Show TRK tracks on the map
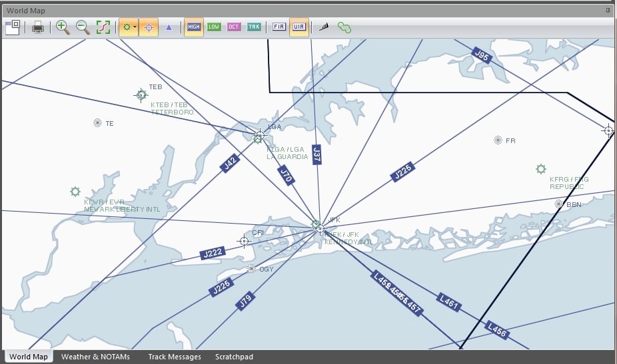 [254, 27]
